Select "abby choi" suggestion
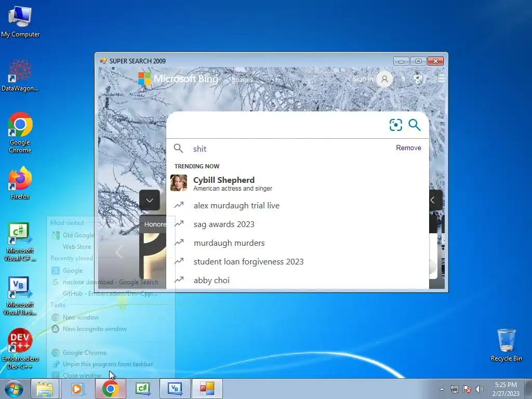Viewport: 532px width, 399px height. [298, 280]
